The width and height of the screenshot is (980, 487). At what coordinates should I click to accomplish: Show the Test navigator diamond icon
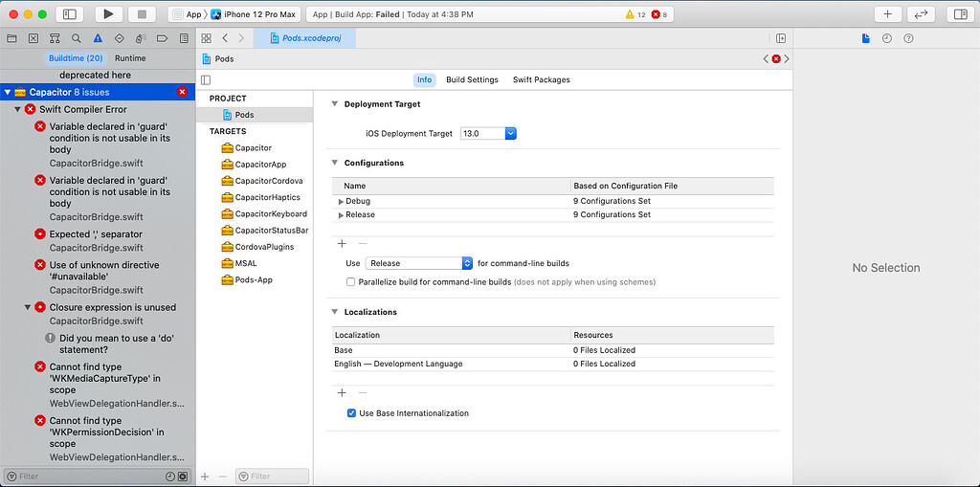click(x=120, y=38)
